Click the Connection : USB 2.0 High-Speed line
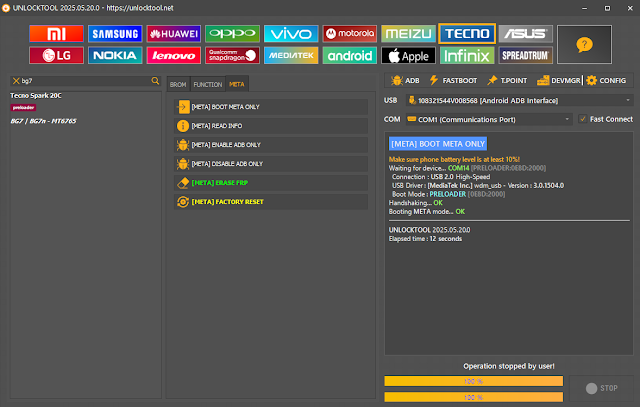The width and height of the screenshot is (640, 407). (441, 177)
